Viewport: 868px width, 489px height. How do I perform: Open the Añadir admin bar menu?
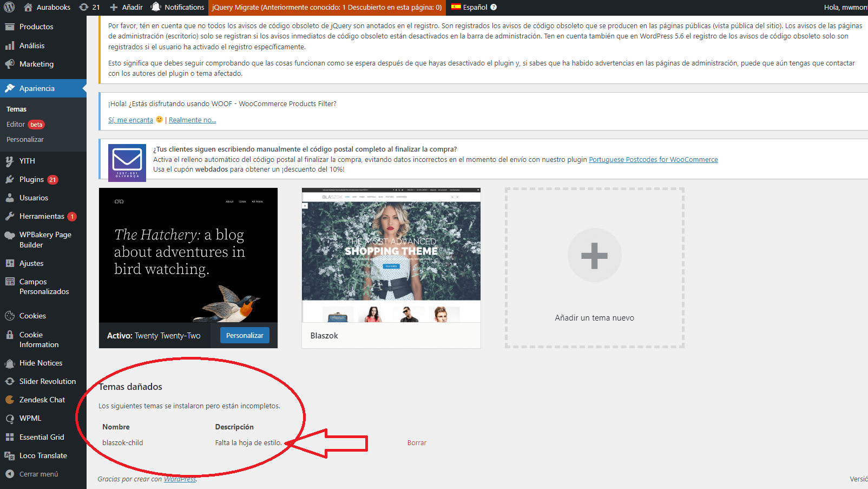click(x=126, y=8)
